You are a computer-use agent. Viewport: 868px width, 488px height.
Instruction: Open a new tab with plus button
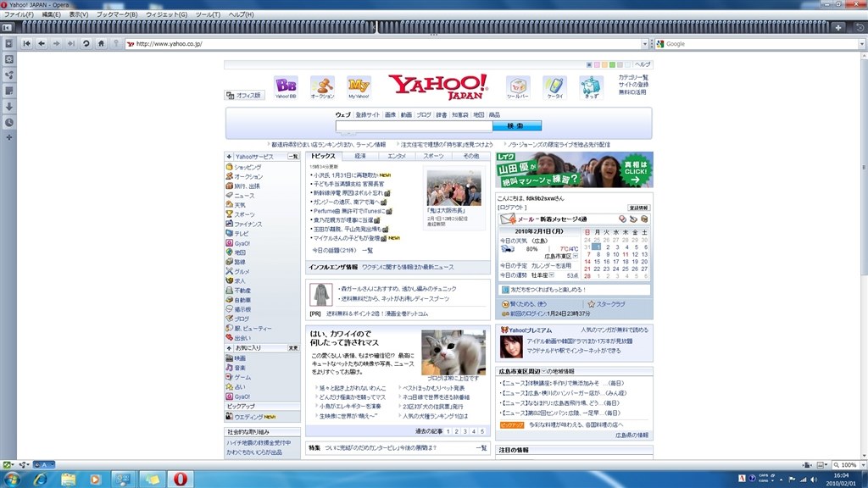[x=838, y=27]
